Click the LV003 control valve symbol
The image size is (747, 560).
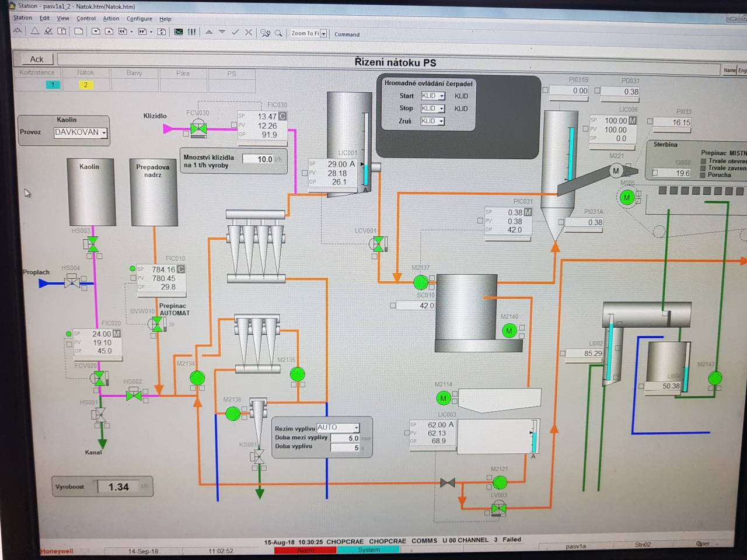(x=499, y=509)
